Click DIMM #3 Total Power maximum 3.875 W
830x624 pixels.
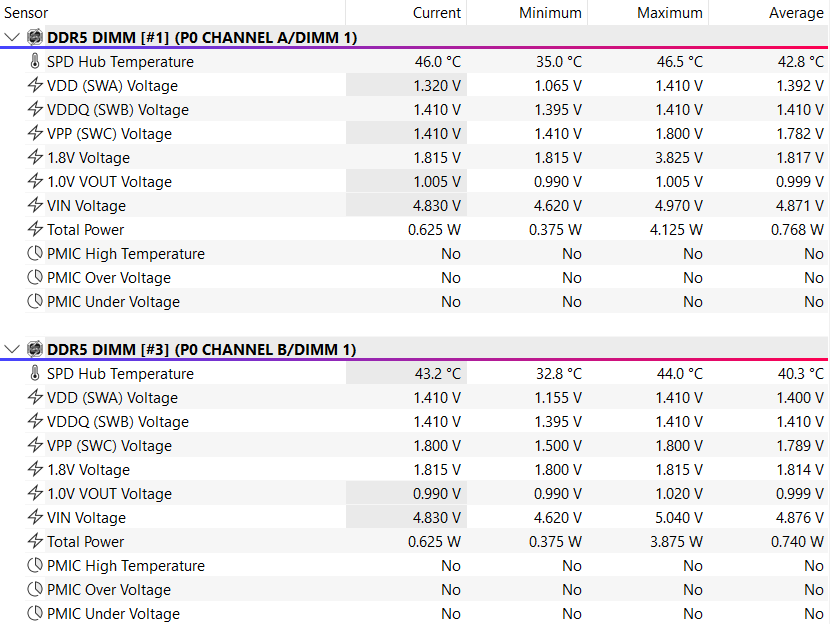click(676, 541)
